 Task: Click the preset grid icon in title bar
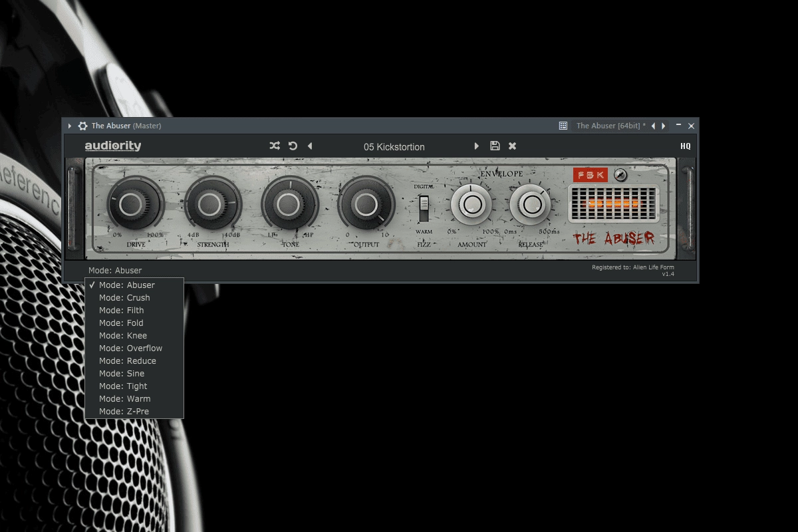(x=563, y=126)
